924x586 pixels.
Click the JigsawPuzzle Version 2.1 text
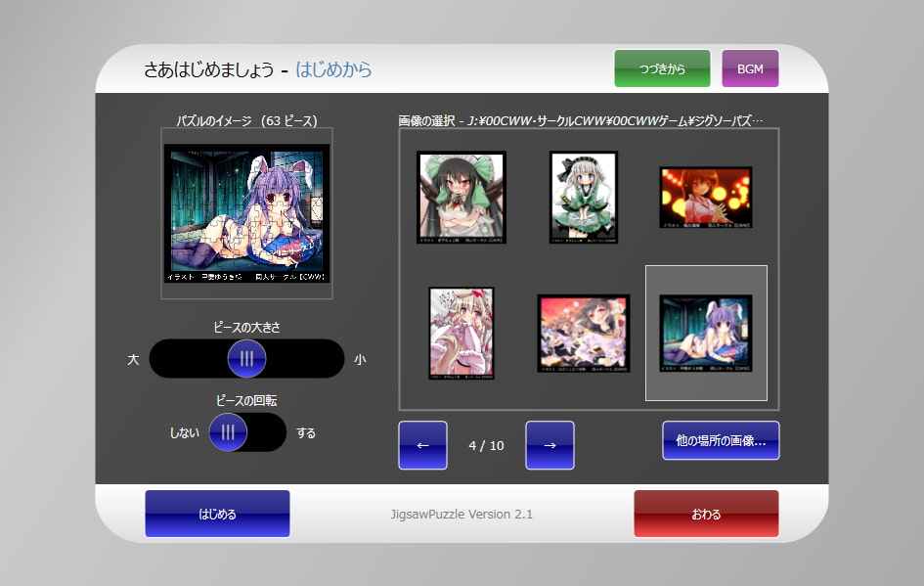click(462, 514)
